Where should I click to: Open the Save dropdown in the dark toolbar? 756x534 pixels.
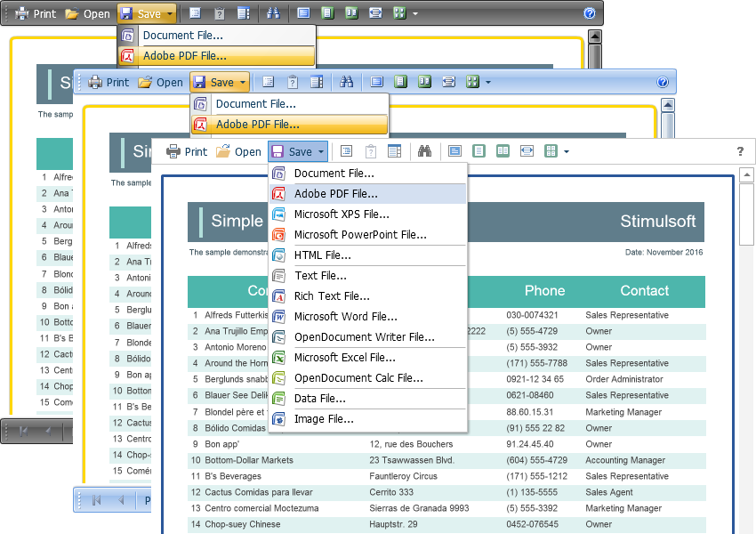148,13
